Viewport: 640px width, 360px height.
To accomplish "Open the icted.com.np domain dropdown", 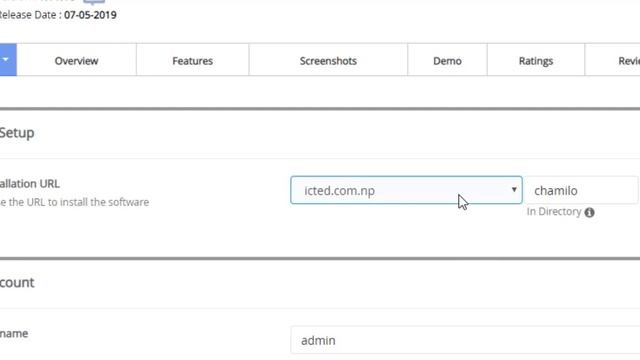I will pyautogui.click(x=406, y=190).
